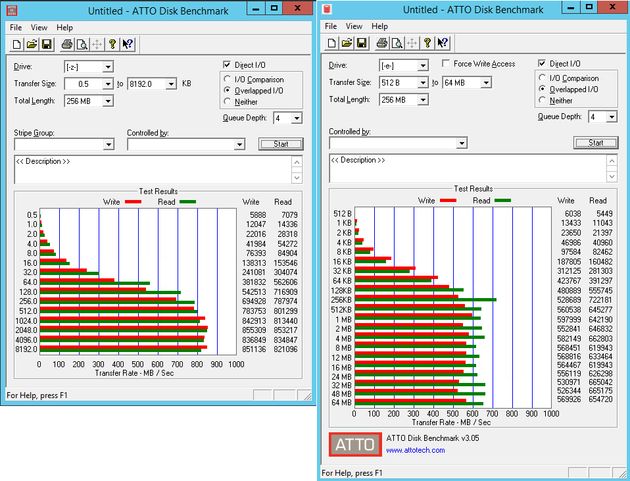Click red Write legend swatch in right window
Image resolution: width=630 pixels, height=481 pixels.
coord(448,201)
